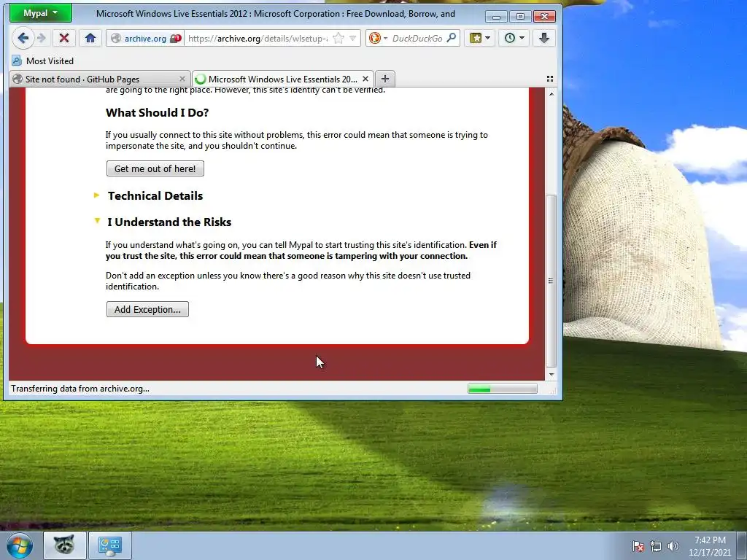The height and width of the screenshot is (560, 747).
Task: Click the page loading progress bar
Action: (x=503, y=389)
